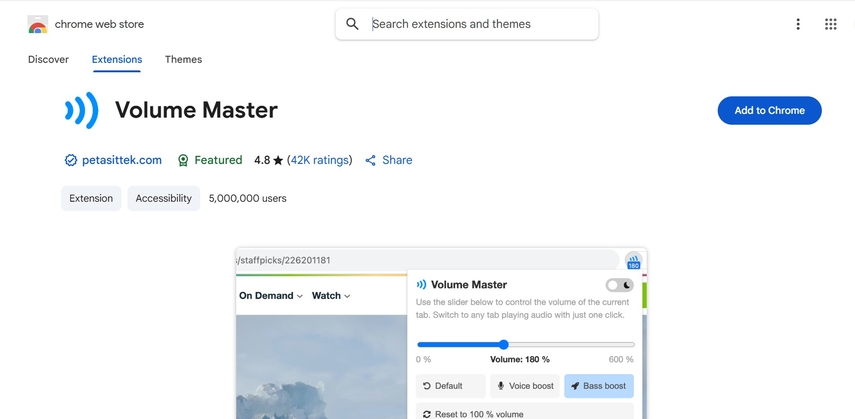Click the Volume: 180 % label
The width and height of the screenshot is (855, 419).
(520, 360)
